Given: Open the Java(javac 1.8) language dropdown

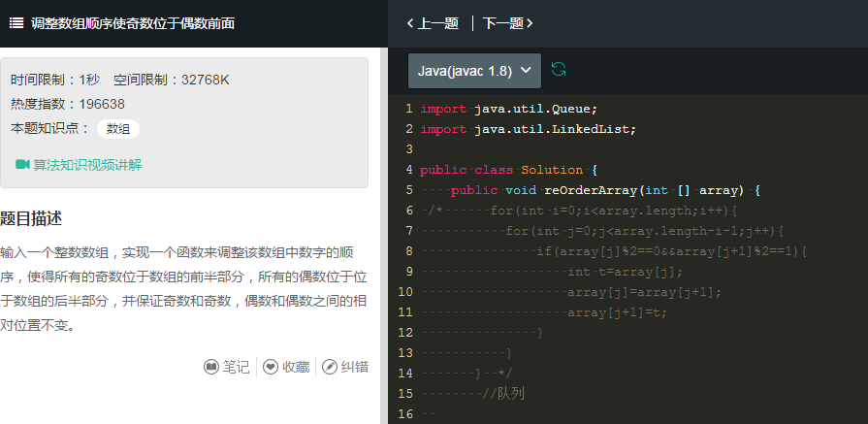Looking at the screenshot, I should point(474,71).
